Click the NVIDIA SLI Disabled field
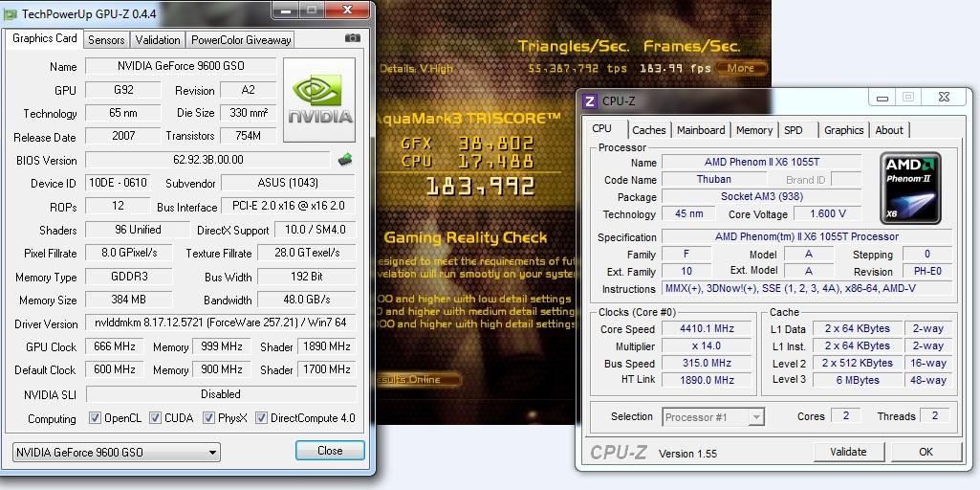 click(x=221, y=393)
